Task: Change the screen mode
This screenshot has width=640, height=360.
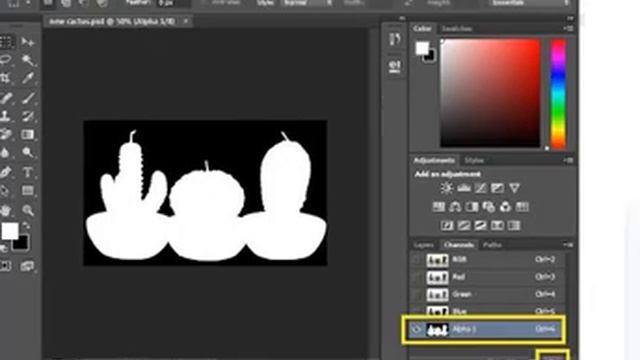Action: [27, 266]
